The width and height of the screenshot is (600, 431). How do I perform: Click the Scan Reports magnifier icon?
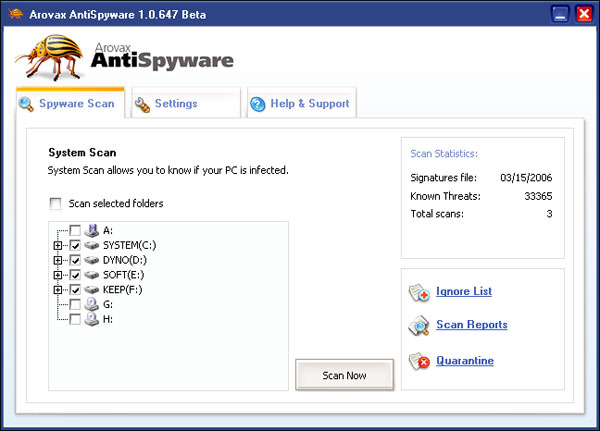(x=419, y=326)
